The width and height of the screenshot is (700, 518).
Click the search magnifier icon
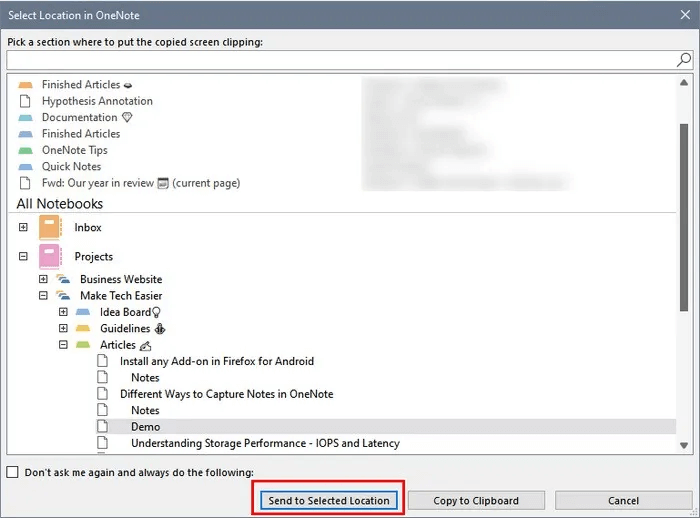(683, 59)
